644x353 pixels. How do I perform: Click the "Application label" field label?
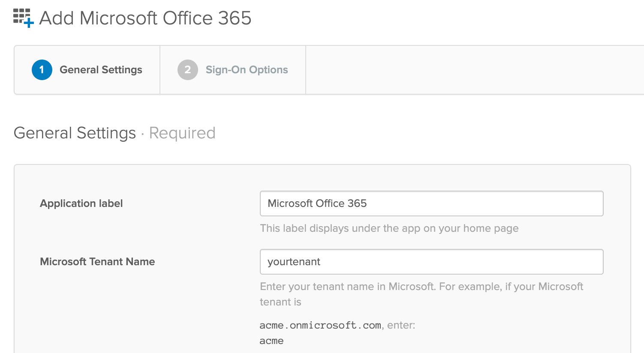81,203
